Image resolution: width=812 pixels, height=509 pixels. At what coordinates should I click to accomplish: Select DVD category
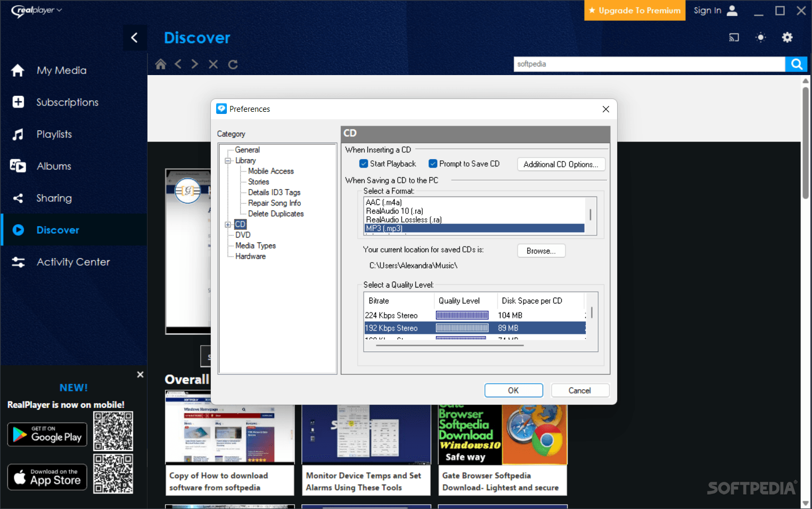(243, 235)
